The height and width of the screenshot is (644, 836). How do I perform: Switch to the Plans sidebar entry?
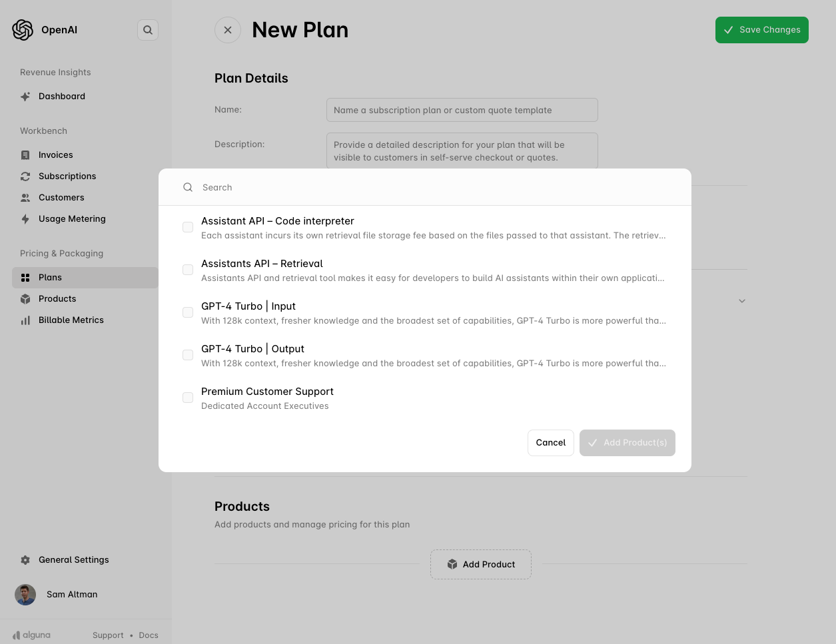(x=50, y=277)
